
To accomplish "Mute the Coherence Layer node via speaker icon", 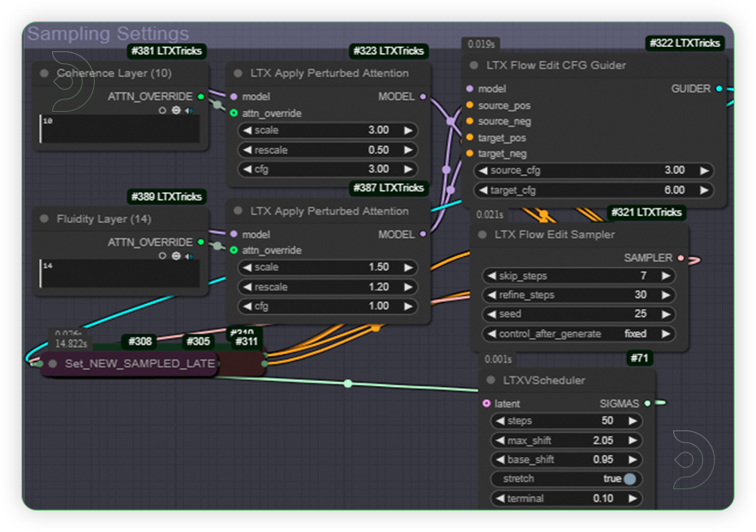I will (x=189, y=110).
